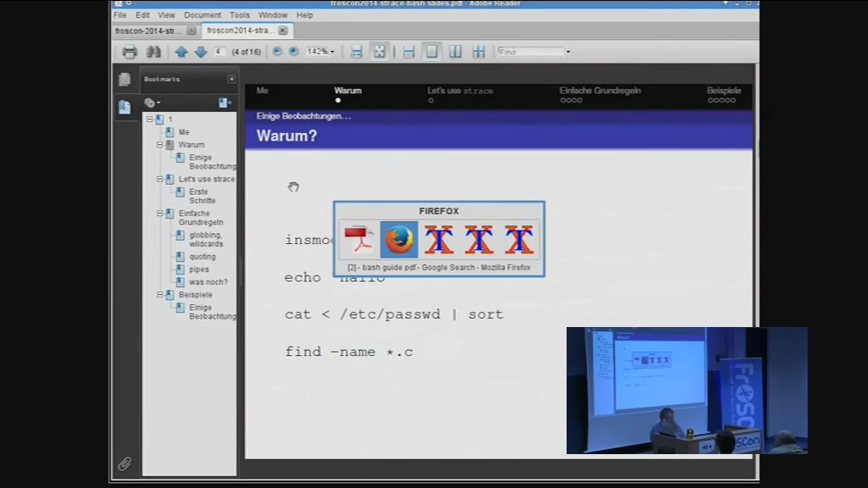
Task: Open the Document menu
Action: 202,15
